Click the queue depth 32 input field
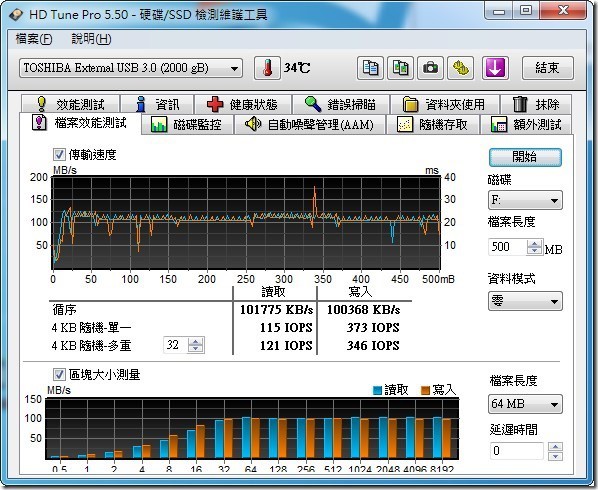Viewport: 598px width, 490px height. pos(176,345)
